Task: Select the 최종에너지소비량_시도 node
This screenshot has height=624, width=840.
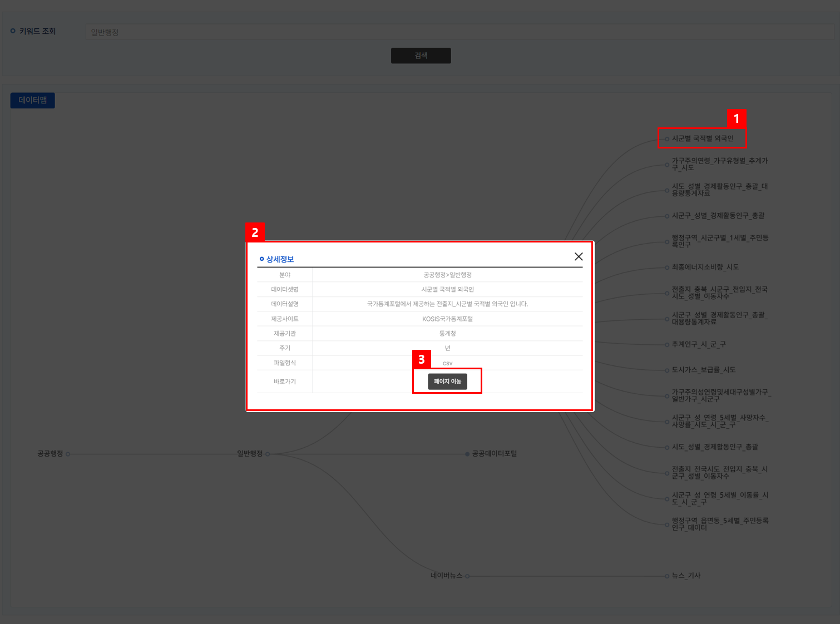Action: [705, 268]
